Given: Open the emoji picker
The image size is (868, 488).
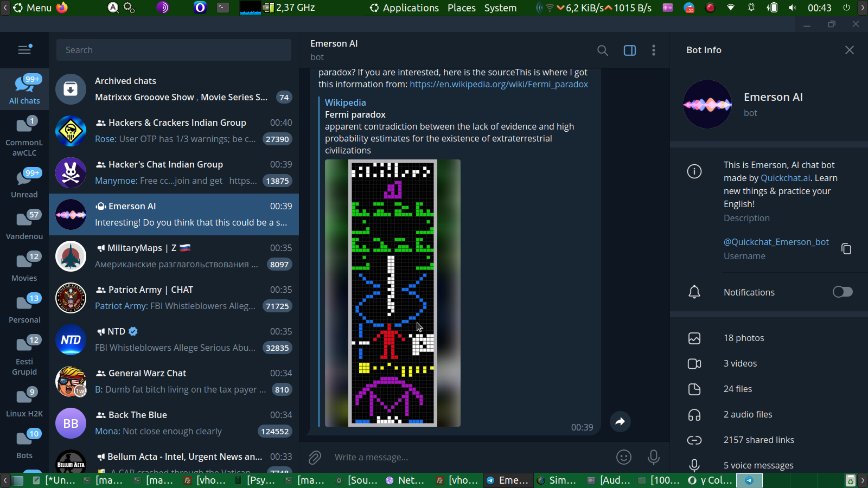Looking at the screenshot, I should (624, 457).
